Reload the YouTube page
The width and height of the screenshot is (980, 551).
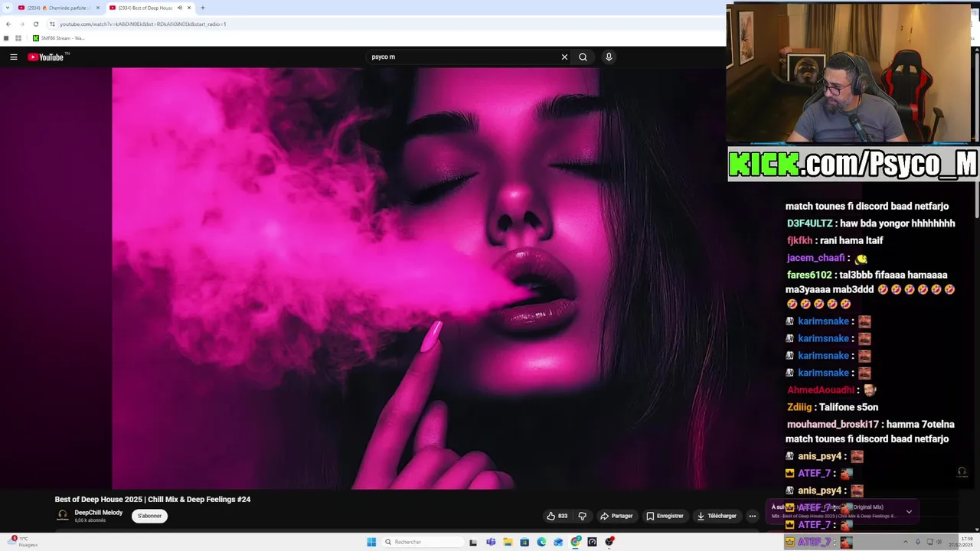point(35,24)
